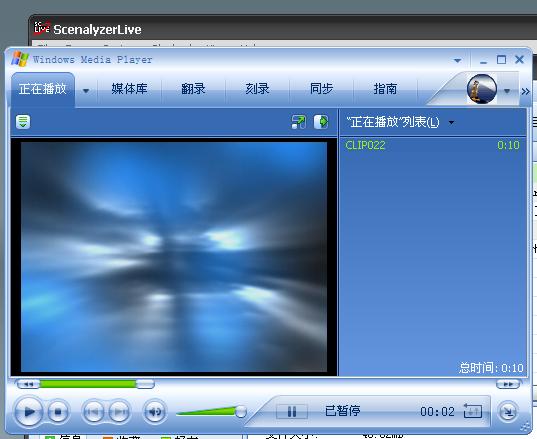
Task: Click the Play button in Media Player
Action: [29, 411]
